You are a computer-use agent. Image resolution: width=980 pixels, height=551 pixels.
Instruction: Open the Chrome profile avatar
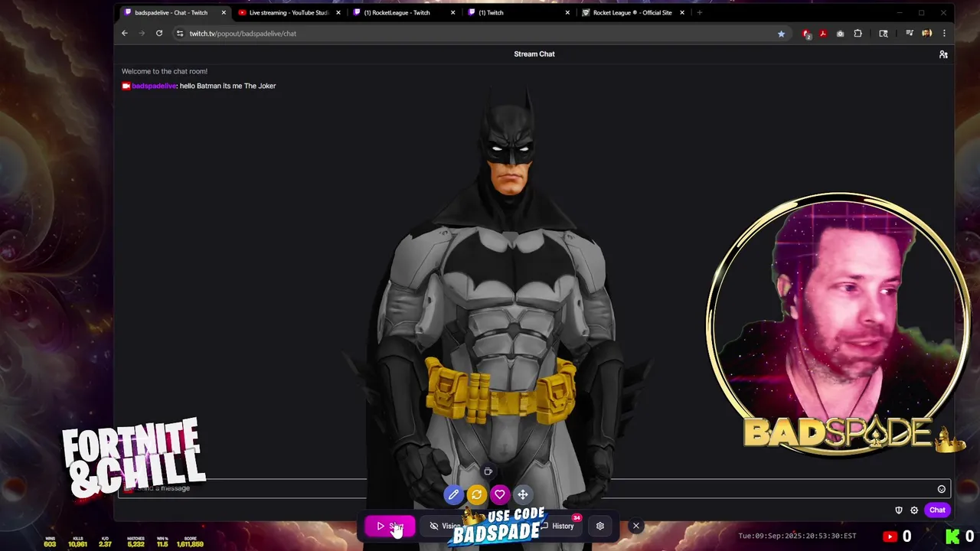[x=926, y=34]
